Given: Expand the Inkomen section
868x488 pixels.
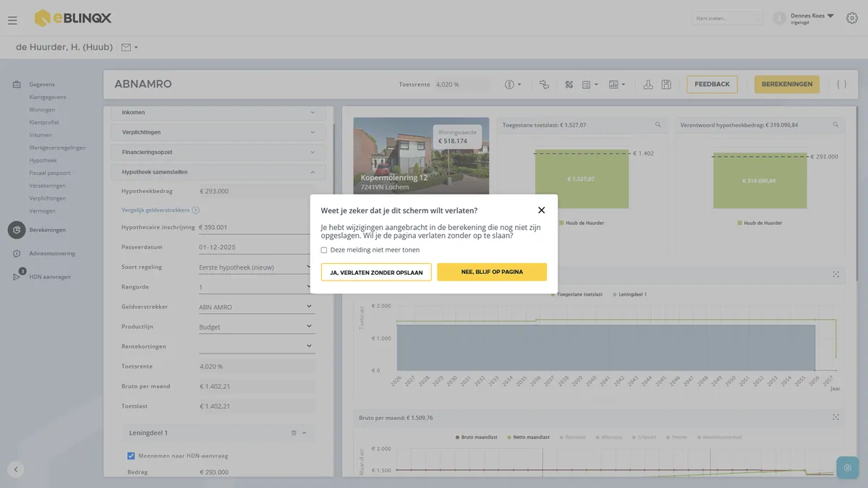Looking at the screenshot, I should click(x=218, y=113).
